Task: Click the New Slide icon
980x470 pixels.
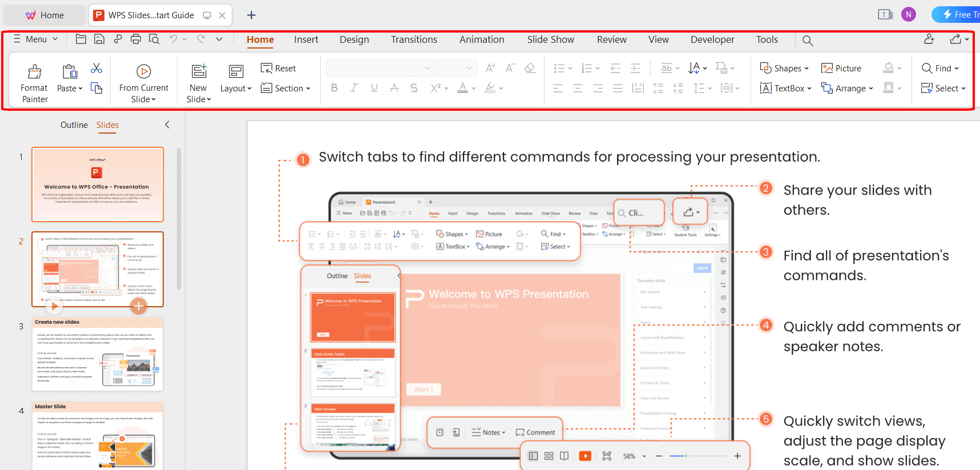Action: 199,71
